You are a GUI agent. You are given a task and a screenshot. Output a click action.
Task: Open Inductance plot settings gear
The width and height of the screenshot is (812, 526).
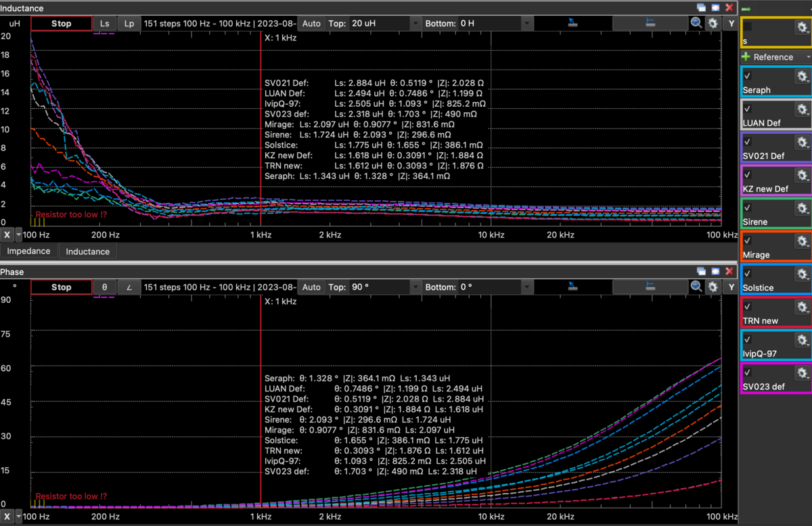click(713, 23)
